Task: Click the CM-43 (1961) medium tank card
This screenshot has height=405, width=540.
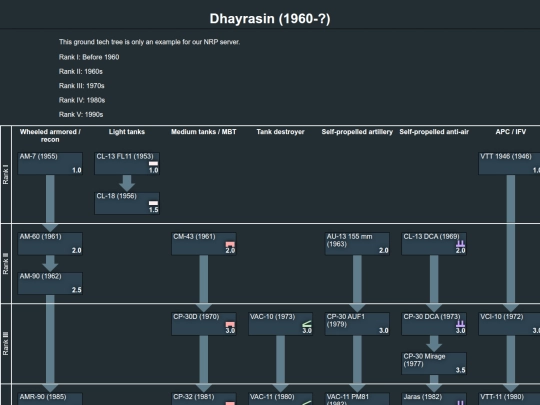Action: click(204, 244)
